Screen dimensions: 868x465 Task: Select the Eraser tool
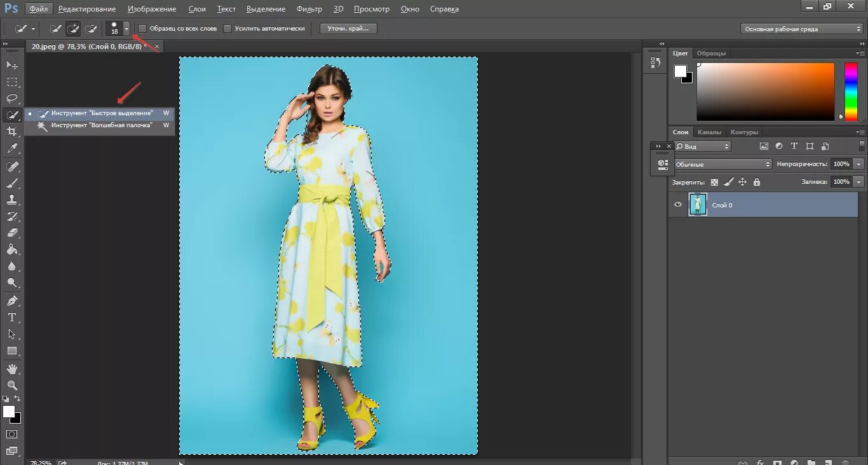pyautogui.click(x=11, y=232)
